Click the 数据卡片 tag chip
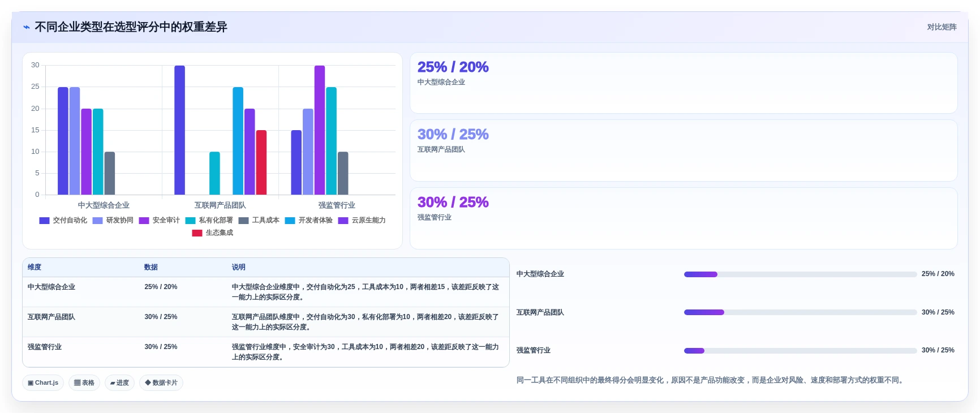980x413 pixels. click(x=161, y=383)
